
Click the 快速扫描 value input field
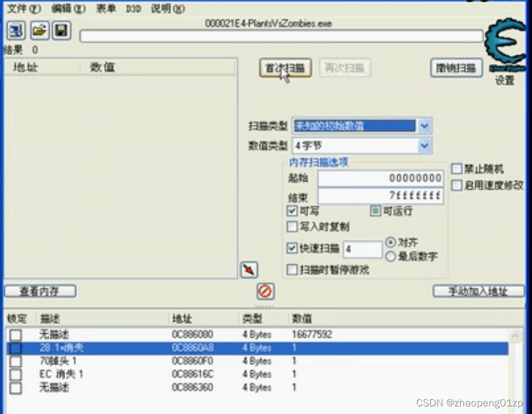tap(362, 249)
